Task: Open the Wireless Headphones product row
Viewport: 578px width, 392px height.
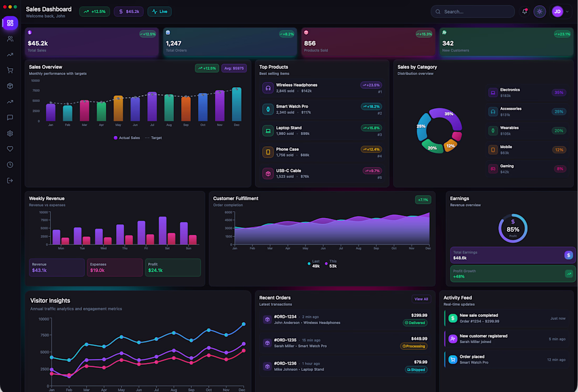Action: tap(322, 88)
